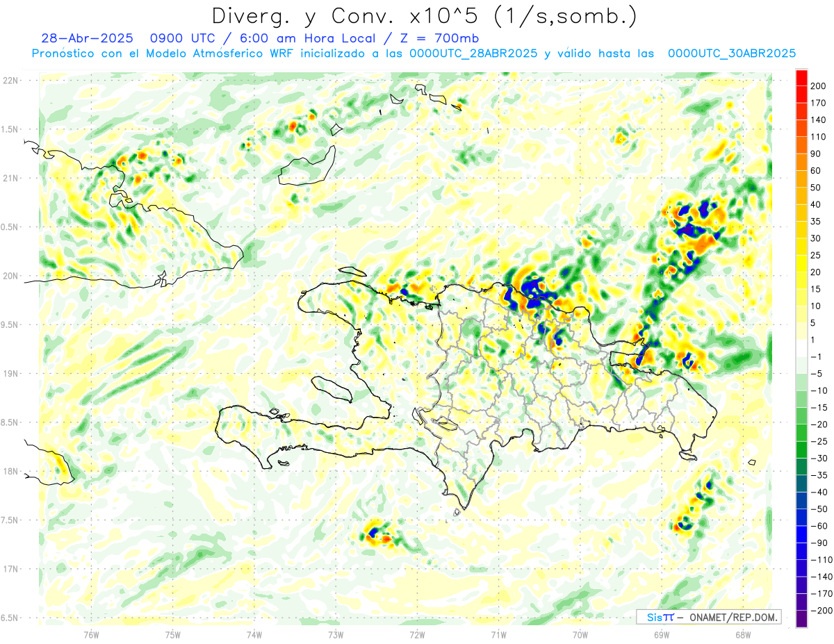This screenshot has height=644, width=834.
Task: Click the "20N" latitude axis label
Action: click(x=10, y=276)
